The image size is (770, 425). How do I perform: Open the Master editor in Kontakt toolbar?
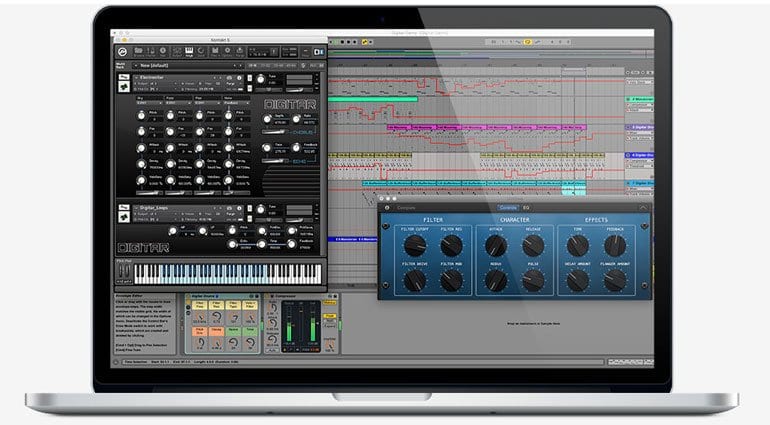tap(150, 52)
